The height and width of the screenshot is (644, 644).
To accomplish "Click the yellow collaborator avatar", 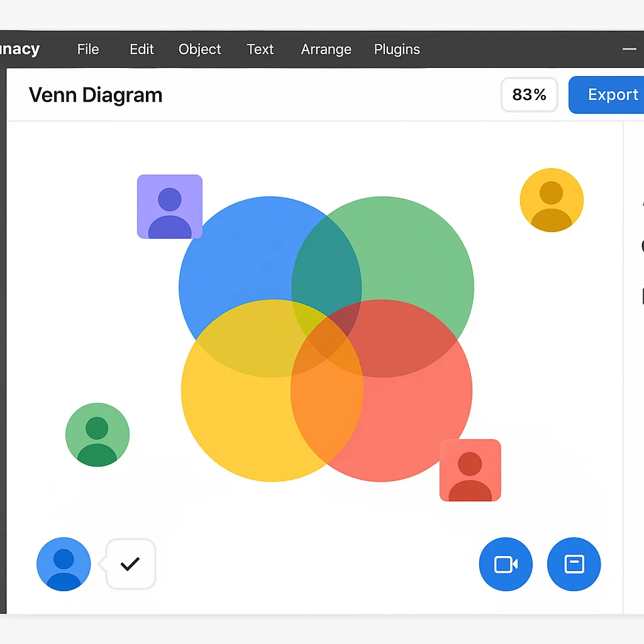I will coord(552,199).
